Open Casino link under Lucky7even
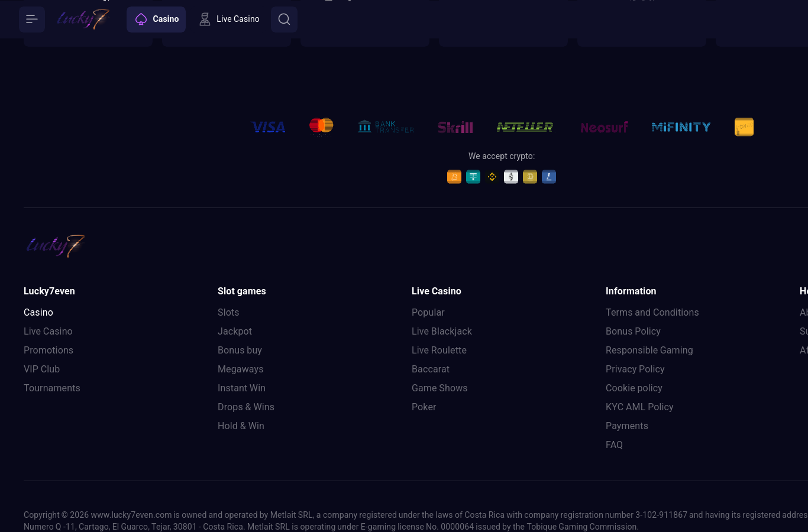The width and height of the screenshot is (808, 532). click(x=38, y=312)
